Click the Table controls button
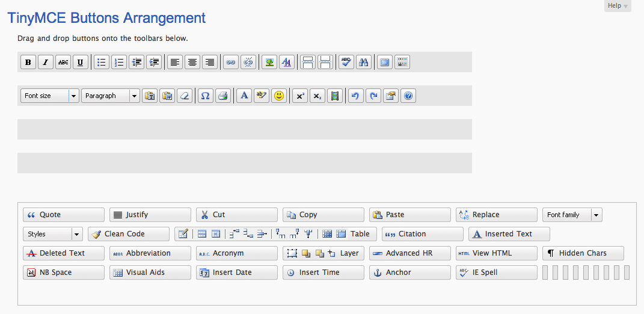This screenshot has height=314, width=644. [x=275, y=234]
